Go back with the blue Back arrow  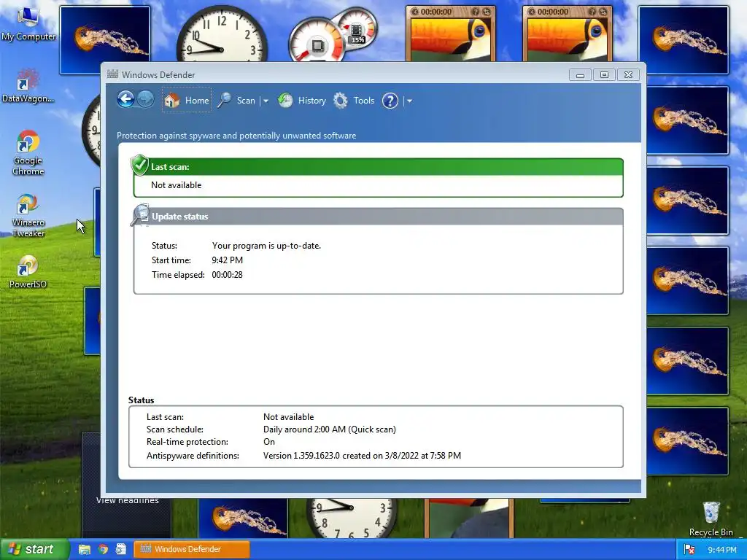pos(125,99)
